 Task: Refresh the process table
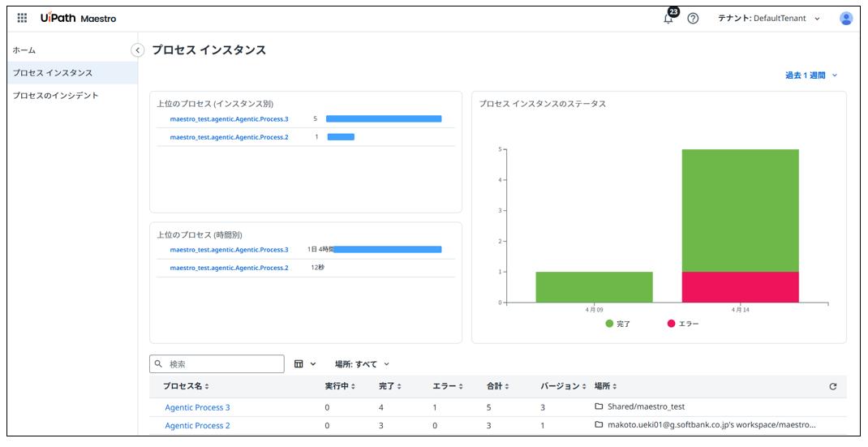(x=832, y=387)
